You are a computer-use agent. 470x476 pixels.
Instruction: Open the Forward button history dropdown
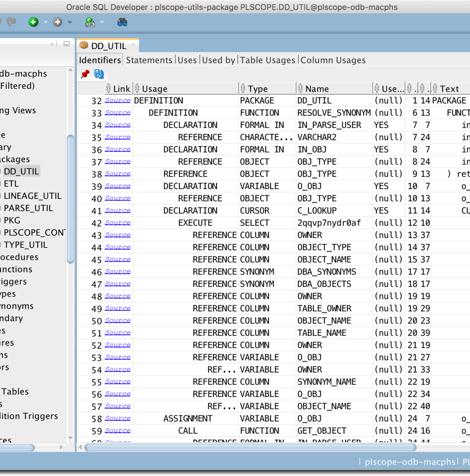(x=70, y=22)
